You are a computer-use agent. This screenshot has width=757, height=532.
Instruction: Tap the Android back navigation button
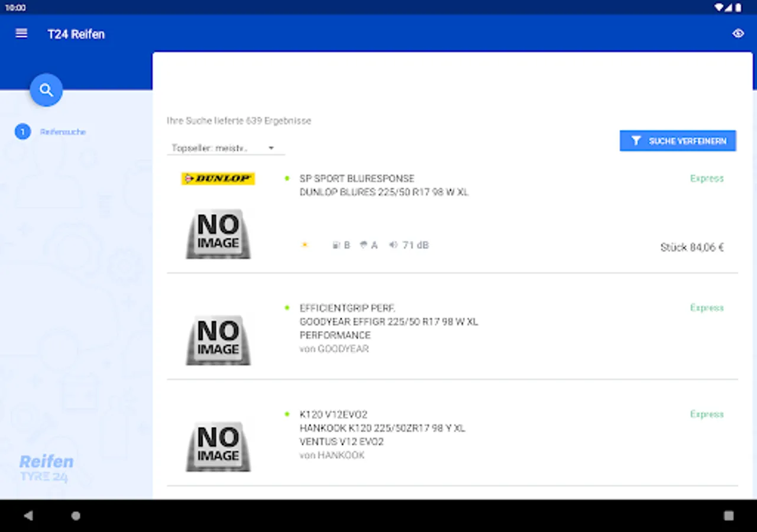coord(28,515)
